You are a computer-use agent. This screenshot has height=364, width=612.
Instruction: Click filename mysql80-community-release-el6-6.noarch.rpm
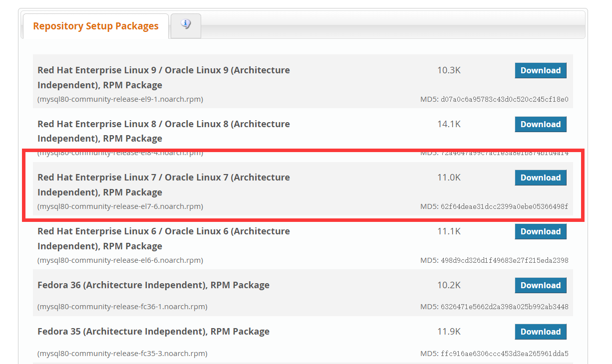tap(120, 260)
